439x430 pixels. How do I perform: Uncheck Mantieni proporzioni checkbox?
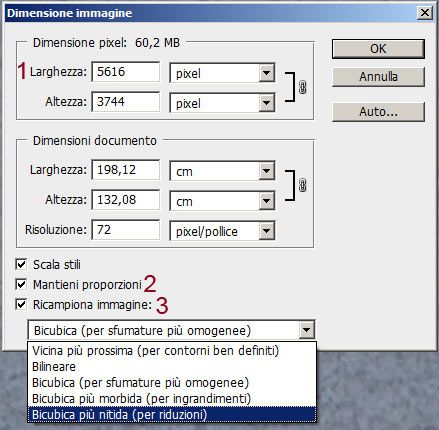21,285
